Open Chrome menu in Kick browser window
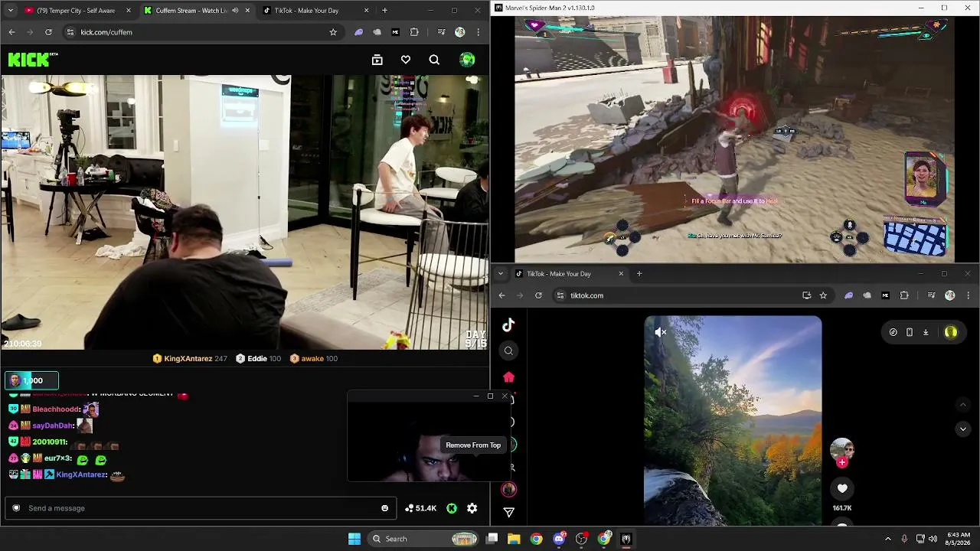 [479, 32]
